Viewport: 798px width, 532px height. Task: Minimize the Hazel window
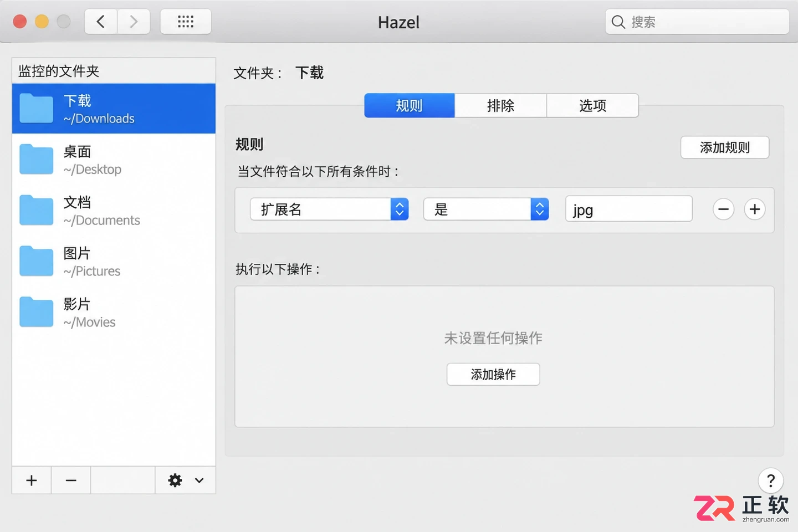(42, 22)
